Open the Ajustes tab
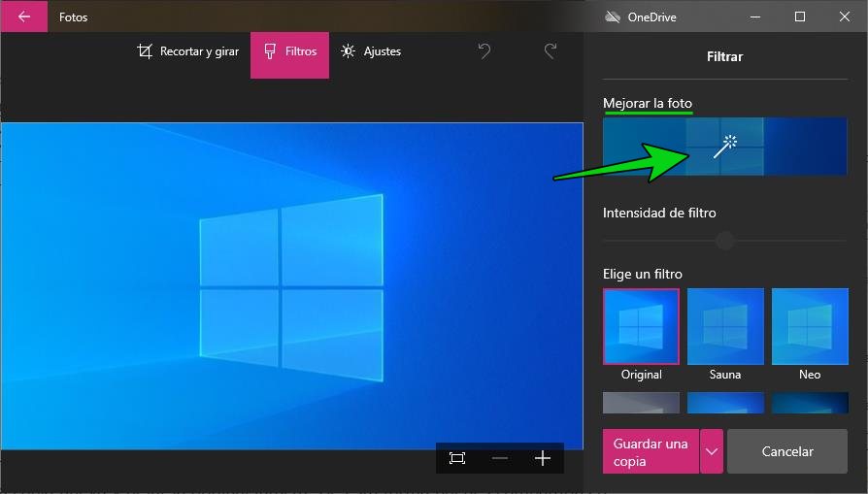The width and height of the screenshot is (868, 494). [371, 51]
